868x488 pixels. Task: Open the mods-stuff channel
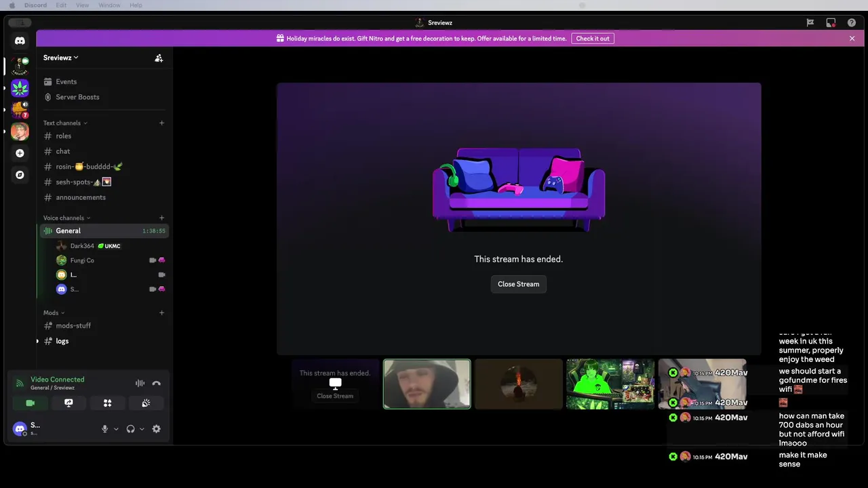point(103,325)
